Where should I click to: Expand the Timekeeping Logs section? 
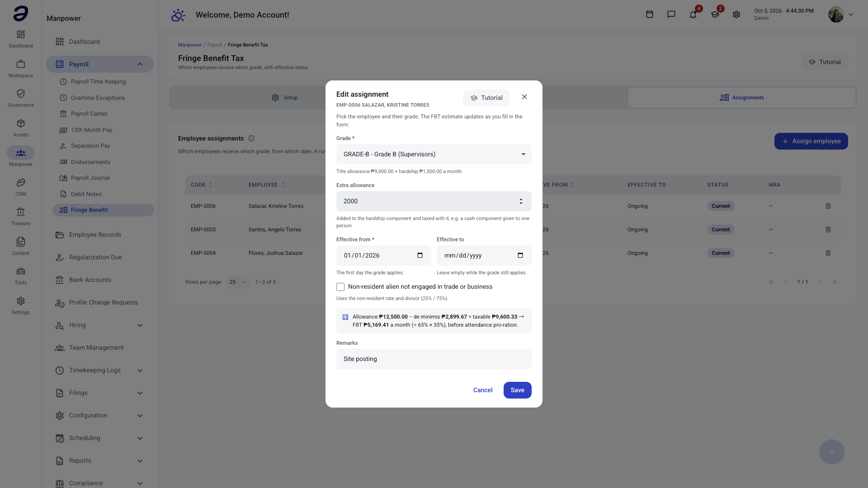click(140, 371)
